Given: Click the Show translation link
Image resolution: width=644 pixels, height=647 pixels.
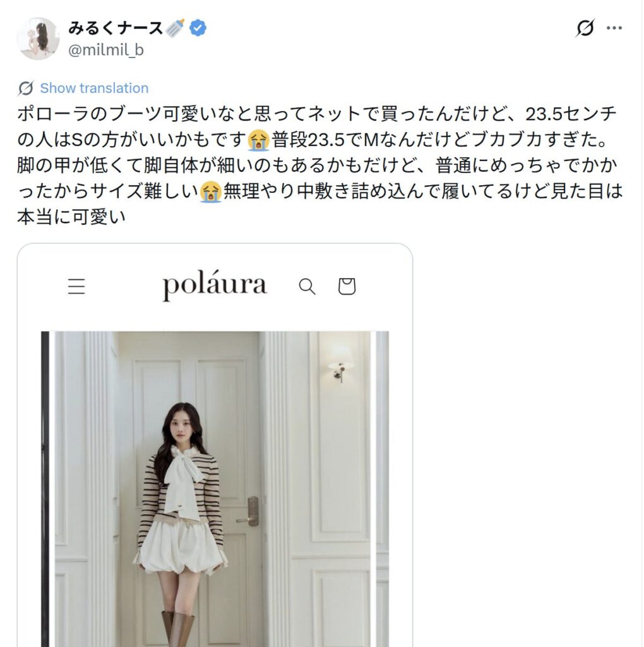Looking at the screenshot, I should [94, 88].
